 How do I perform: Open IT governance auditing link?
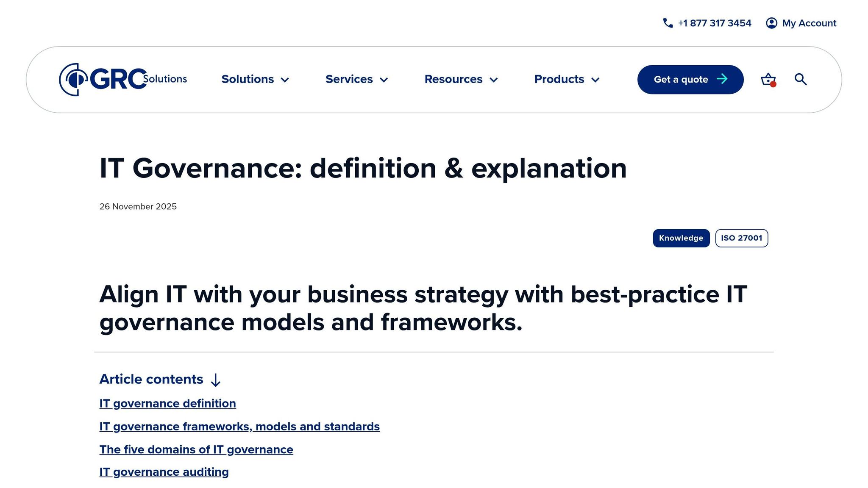point(164,472)
